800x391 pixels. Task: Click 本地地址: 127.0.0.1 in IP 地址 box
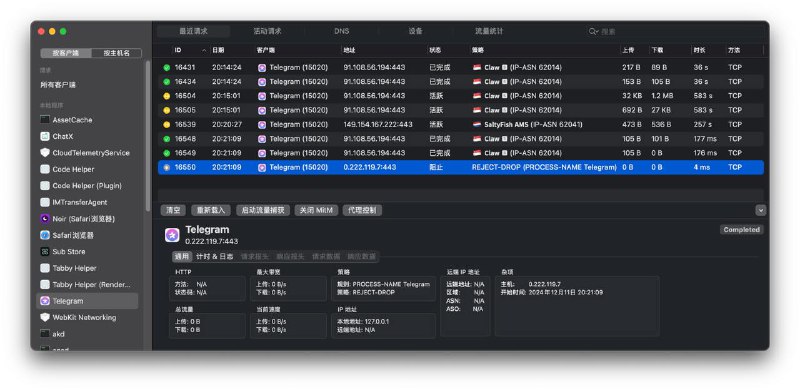tap(363, 322)
